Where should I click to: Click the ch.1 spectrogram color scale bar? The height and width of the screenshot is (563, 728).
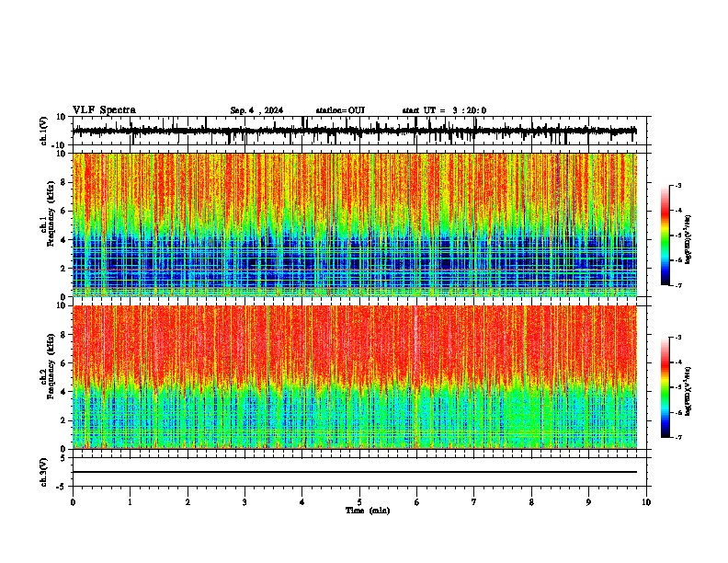[665, 236]
